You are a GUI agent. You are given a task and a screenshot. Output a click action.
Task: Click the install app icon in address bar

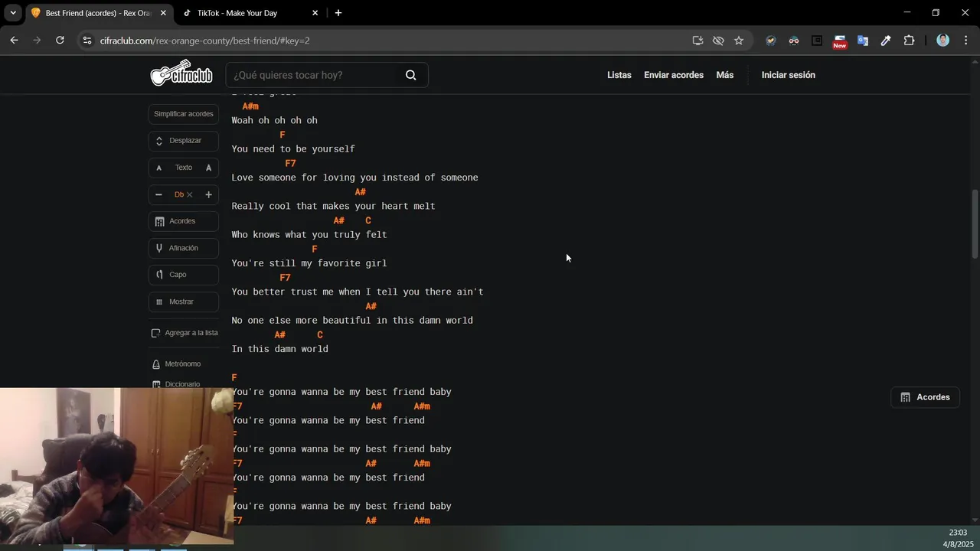(697, 41)
